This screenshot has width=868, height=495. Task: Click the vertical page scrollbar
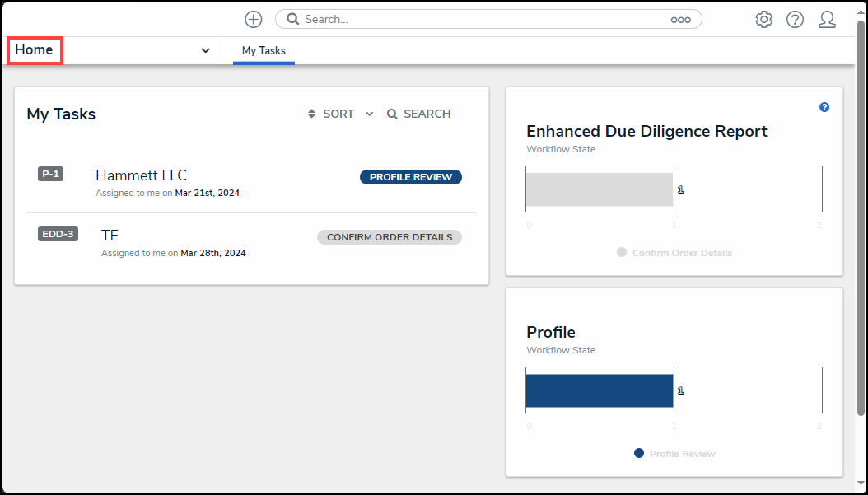[861, 219]
